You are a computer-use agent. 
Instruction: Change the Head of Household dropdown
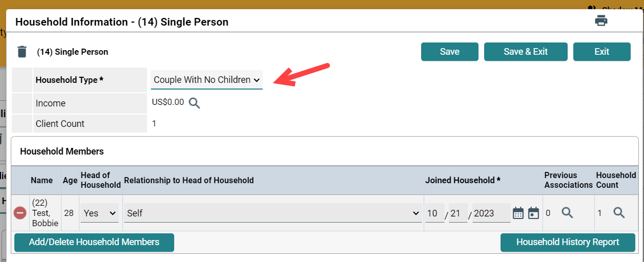coord(100,213)
